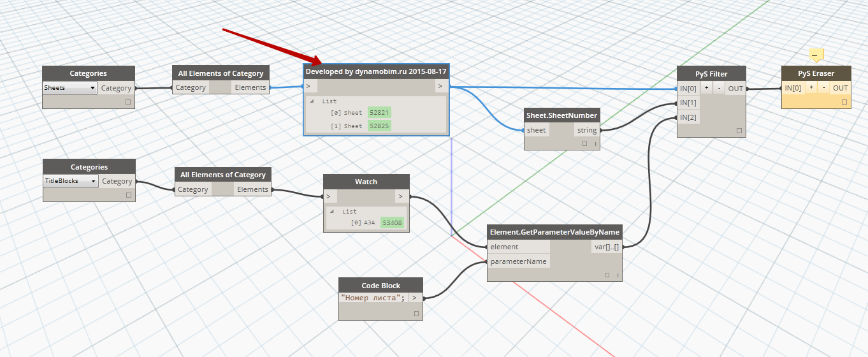Select the lower Watch node header
Viewport: 868px width, 357px height.
tap(366, 182)
